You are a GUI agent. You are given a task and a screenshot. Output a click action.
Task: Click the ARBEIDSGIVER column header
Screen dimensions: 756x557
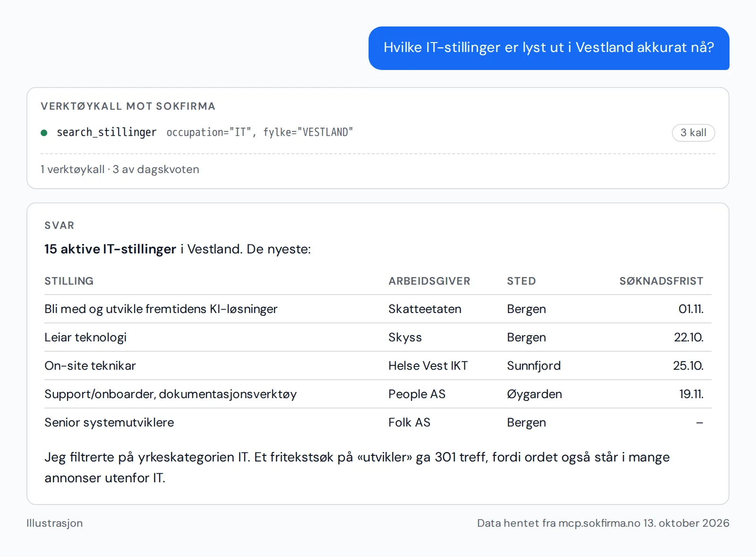pyautogui.click(x=429, y=281)
